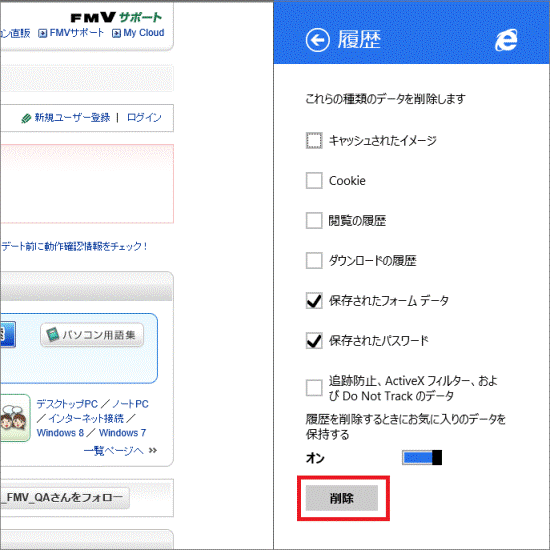Check the 追跡防止、ActiveX フィルター checkbox
Viewport: 550px width, 550px height.
(314, 388)
